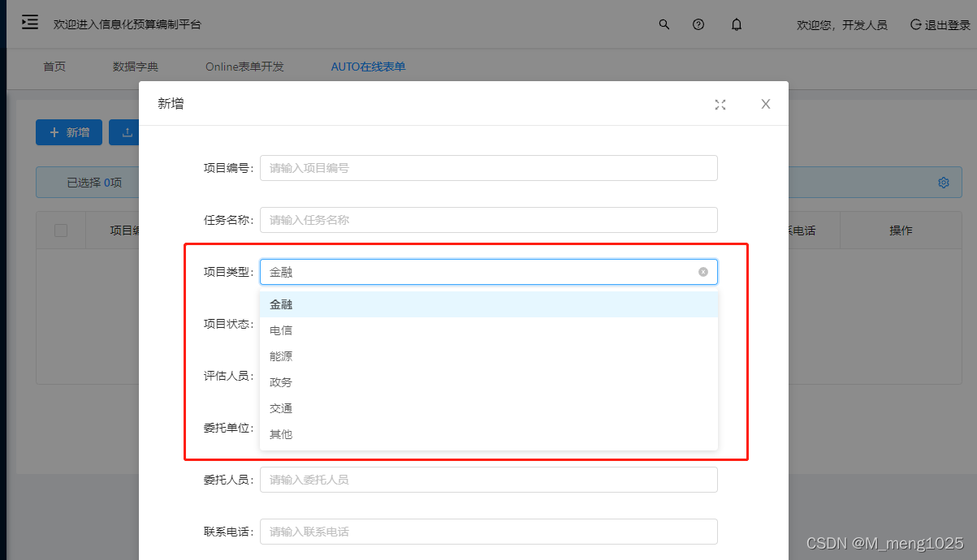Click the 委托单位 field label
This screenshot has height=560, width=977.
click(x=228, y=428)
